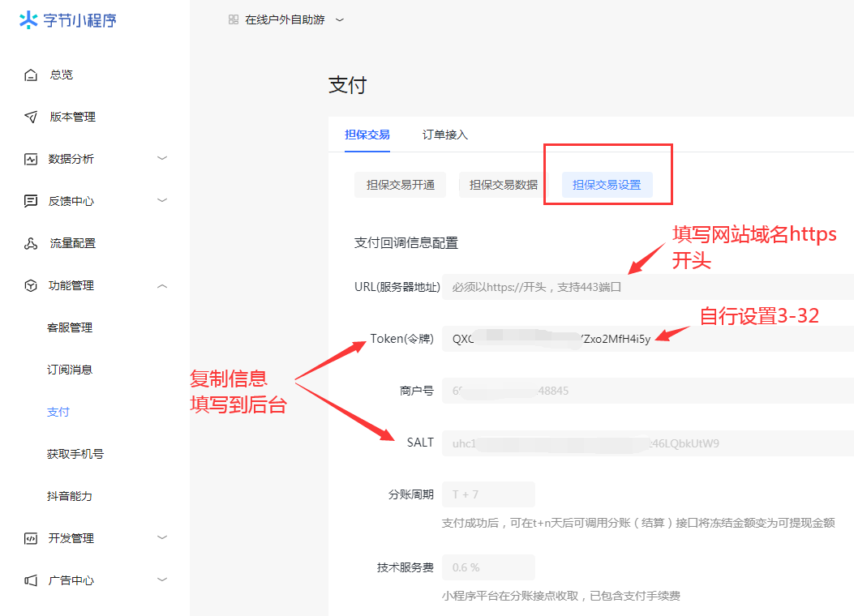Expand the 数据分析 submenu chevron

(x=162, y=158)
